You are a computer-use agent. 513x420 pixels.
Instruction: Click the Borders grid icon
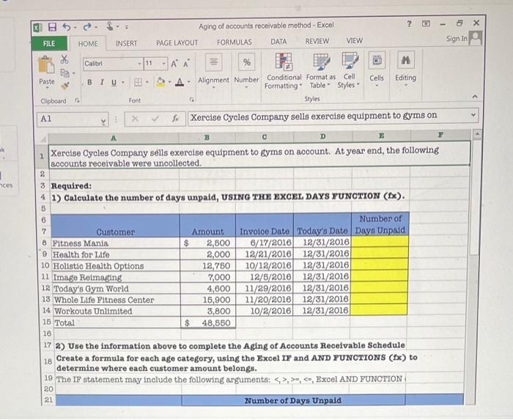click(138, 82)
